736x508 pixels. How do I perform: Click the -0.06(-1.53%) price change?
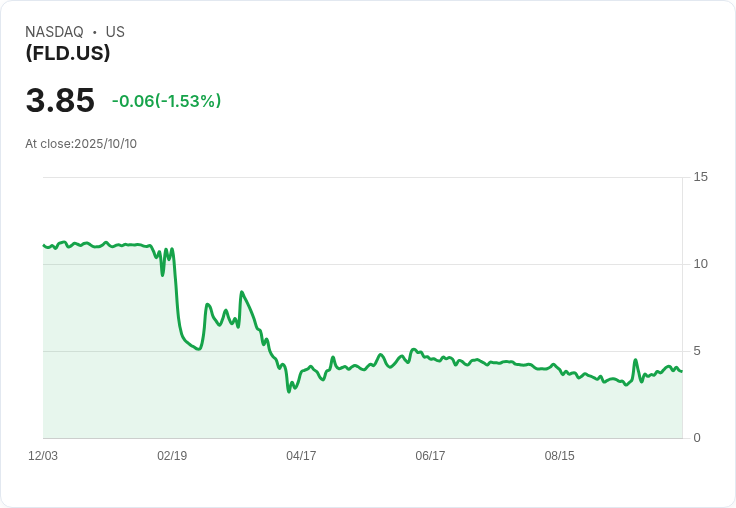pos(166,101)
